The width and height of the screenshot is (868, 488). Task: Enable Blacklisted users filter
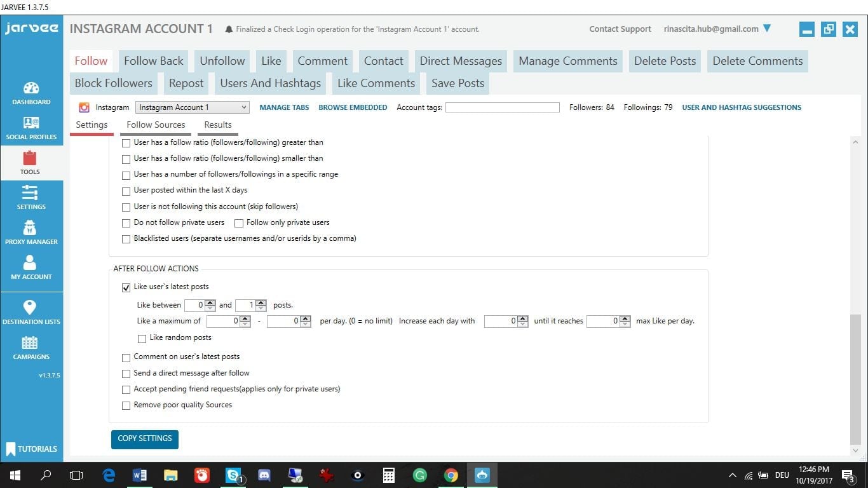(126, 239)
